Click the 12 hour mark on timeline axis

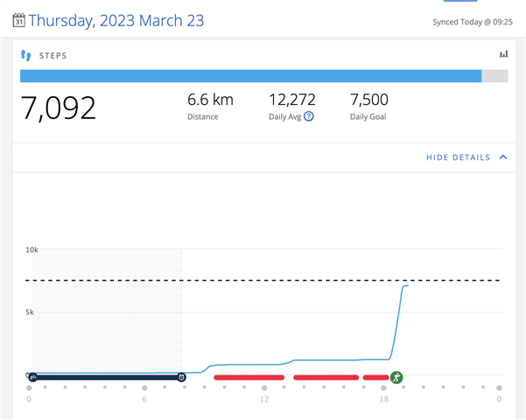coord(263,399)
